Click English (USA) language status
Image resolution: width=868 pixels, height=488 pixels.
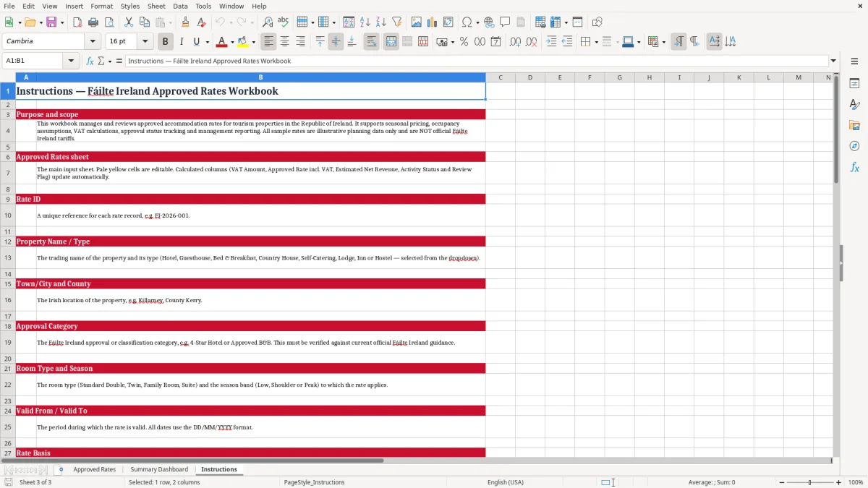(506, 482)
